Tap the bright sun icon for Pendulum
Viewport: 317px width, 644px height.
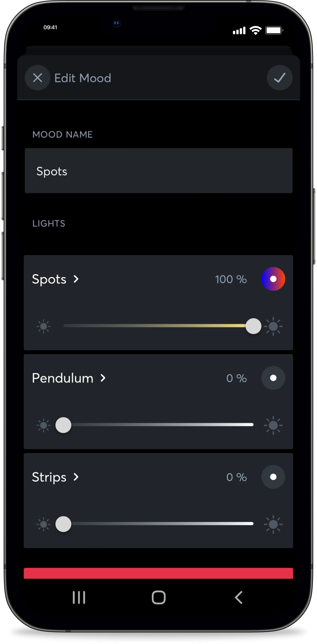[273, 425]
